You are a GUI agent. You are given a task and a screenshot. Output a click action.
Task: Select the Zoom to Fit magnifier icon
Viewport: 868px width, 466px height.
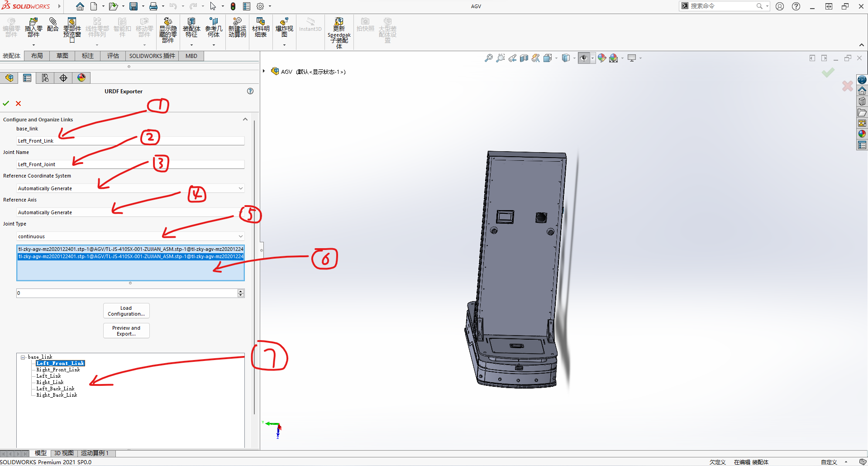click(489, 58)
